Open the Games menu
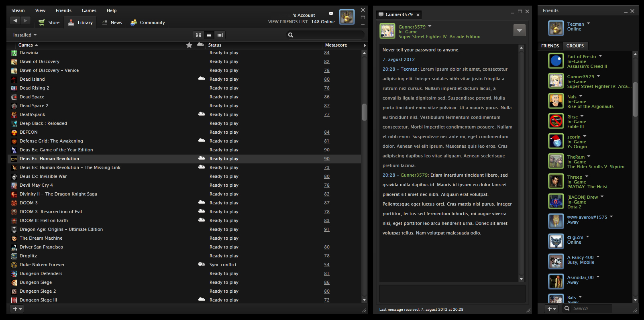 [x=89, y=10]
